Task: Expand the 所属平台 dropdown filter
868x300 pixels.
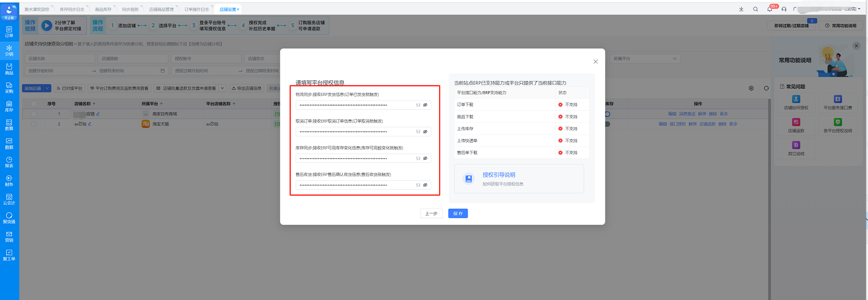Action: [645, 59]
